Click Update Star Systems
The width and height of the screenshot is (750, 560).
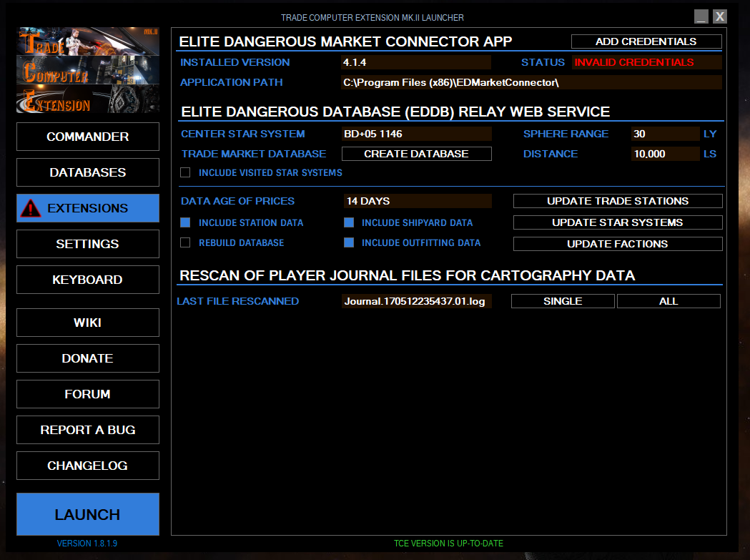tap(618, 222)
